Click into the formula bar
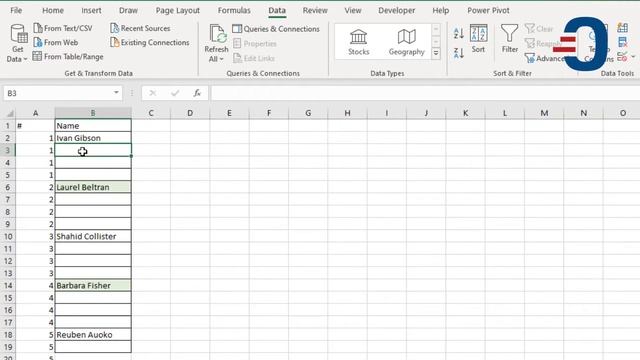Image resolution: width=640 pixels, height=360 pixels. tap(424, 93)
